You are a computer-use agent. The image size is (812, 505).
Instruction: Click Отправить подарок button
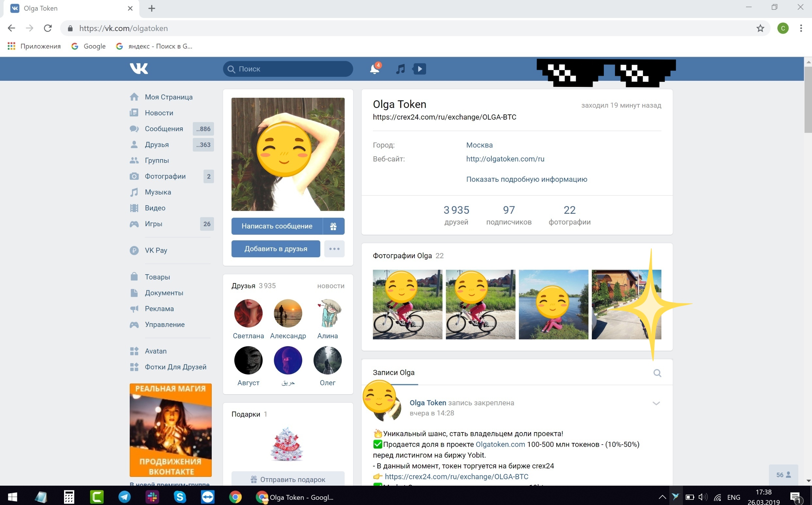[288, 479]
